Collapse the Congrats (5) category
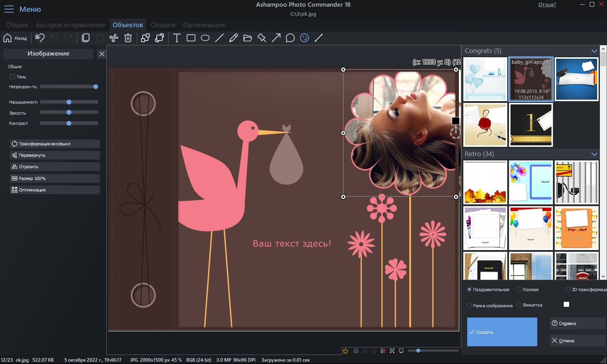The width and height of the screenshot is (607, 364). tap(594, 51)
